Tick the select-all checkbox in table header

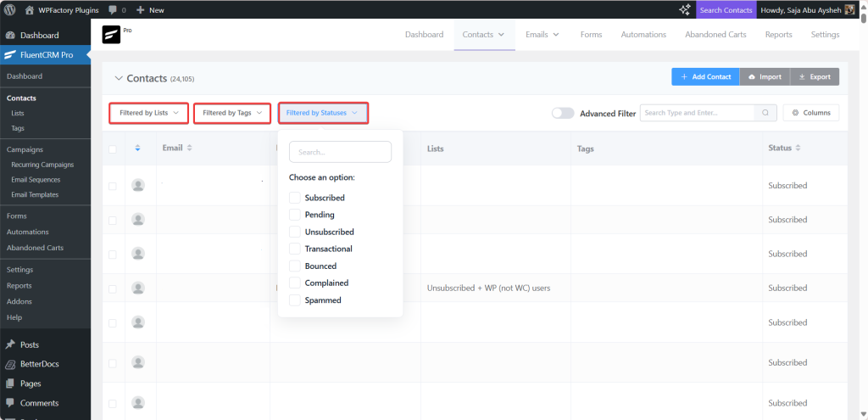coord(113,149)
